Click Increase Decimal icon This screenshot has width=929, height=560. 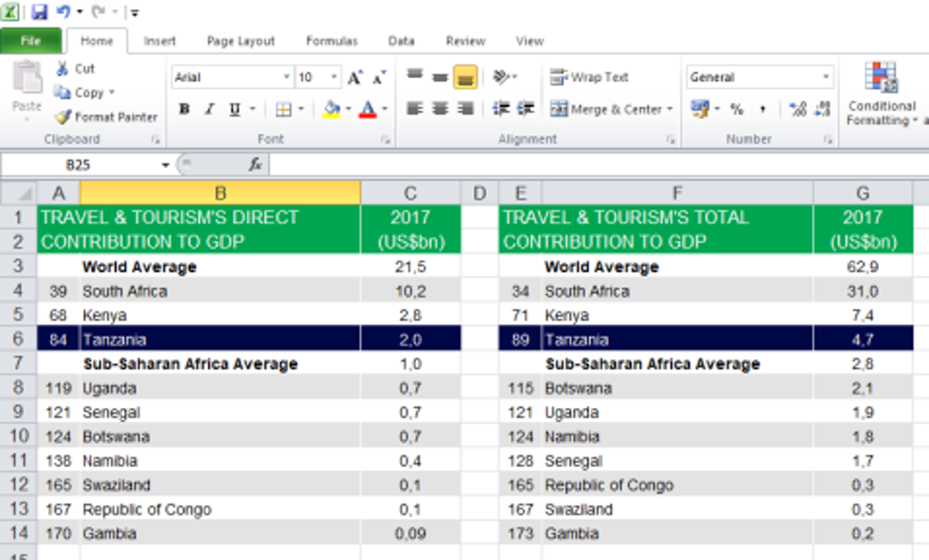(x=798, y=109)
